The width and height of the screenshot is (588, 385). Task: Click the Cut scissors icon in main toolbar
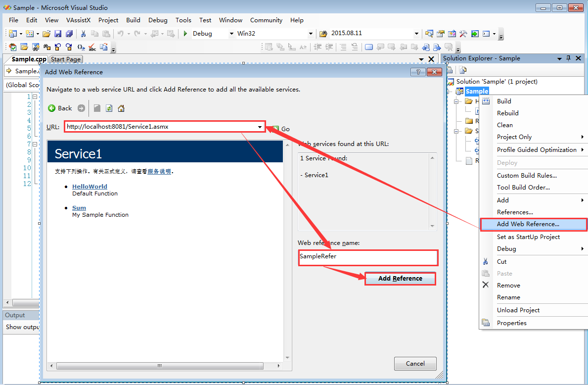pos(83,34)
